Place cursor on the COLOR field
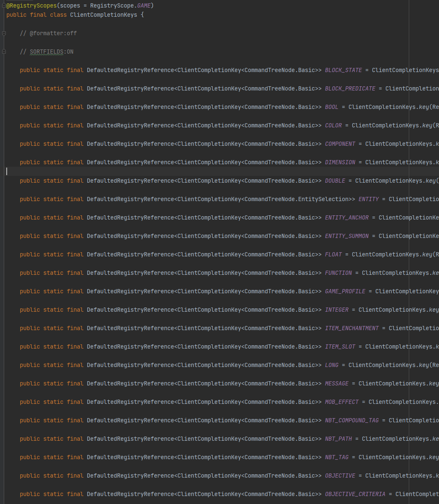439x504 pixels. (333, 125)
